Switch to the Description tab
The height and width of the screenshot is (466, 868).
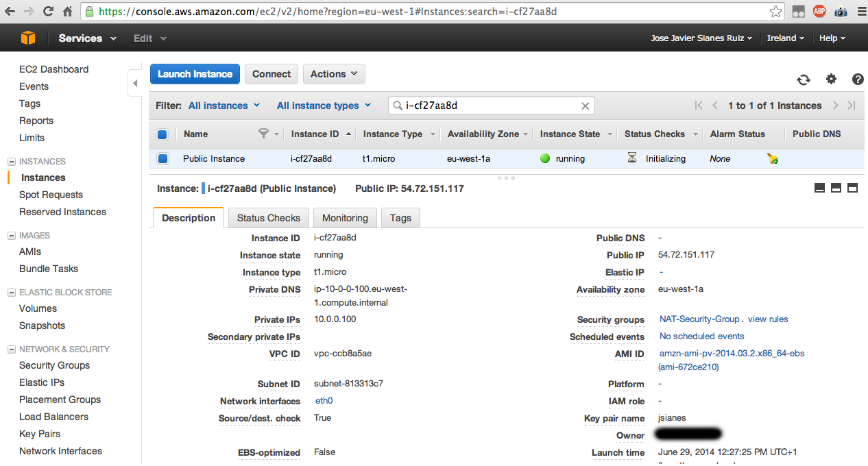[189, 218]
